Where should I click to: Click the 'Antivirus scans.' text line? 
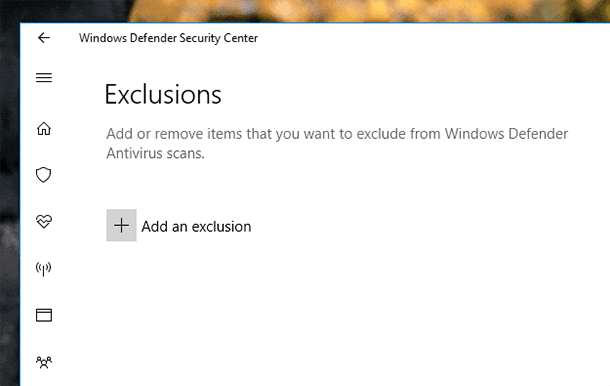[x=155, y=153]
